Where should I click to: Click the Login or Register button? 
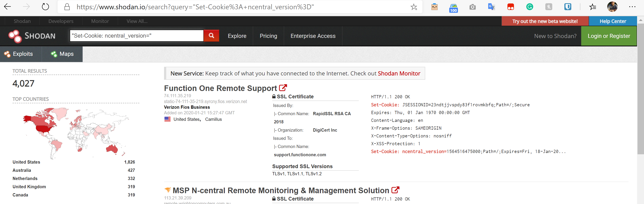[609, 36]
